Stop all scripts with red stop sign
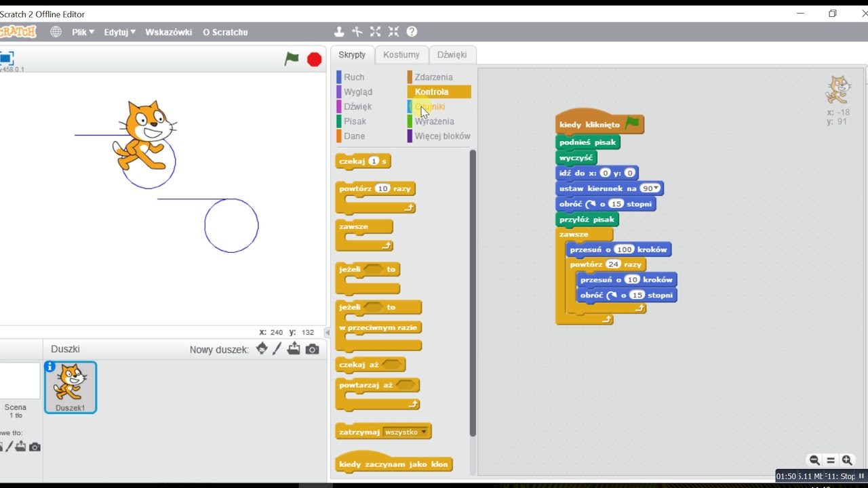The height and width of the screenshot is (488, 868). click(314, 60)
